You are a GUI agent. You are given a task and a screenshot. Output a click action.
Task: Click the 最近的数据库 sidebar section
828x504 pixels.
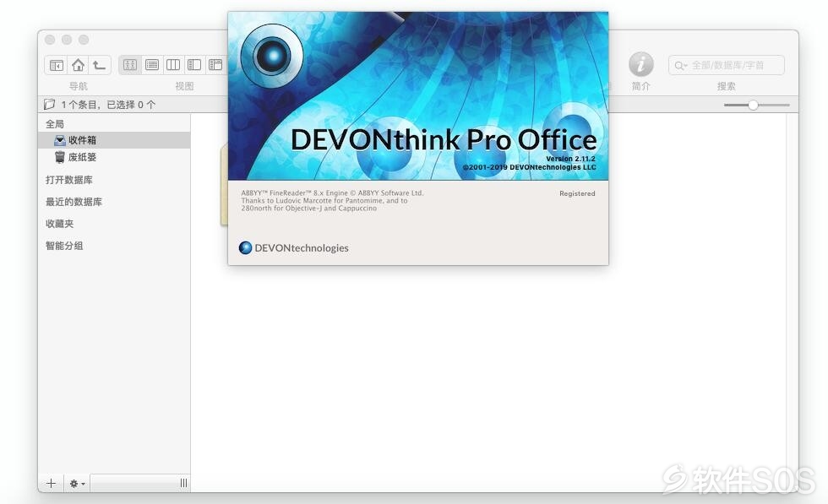(74, 202)
